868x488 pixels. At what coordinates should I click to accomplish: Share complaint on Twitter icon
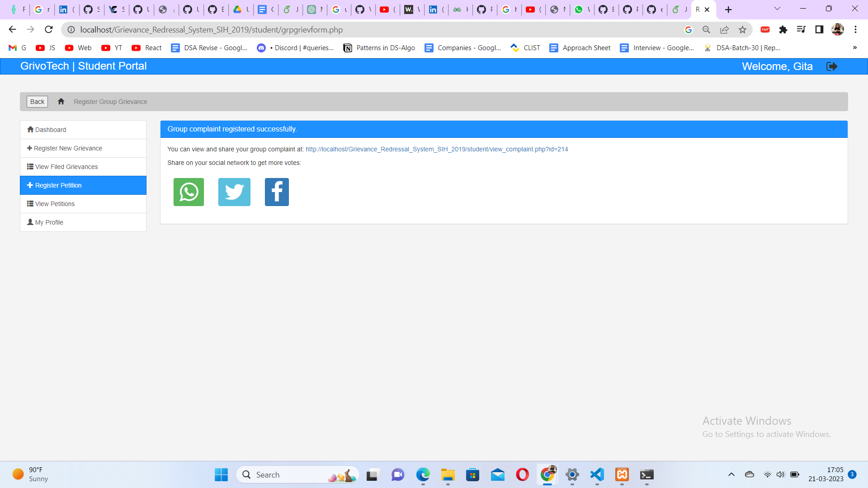(234, 192)
